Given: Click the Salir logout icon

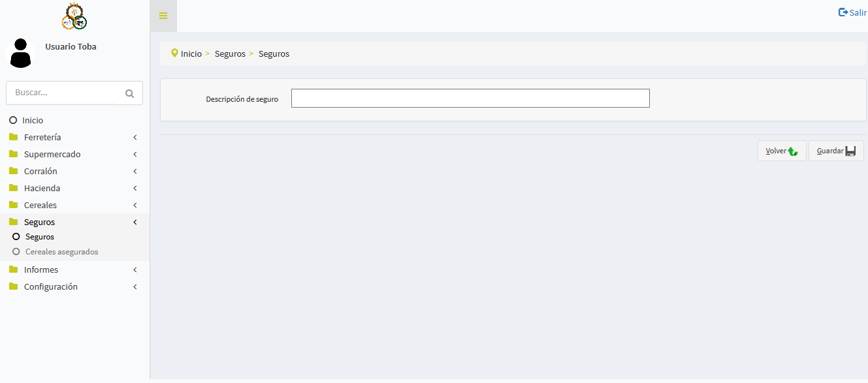Looking at the screenshot, I should [843, 12].
